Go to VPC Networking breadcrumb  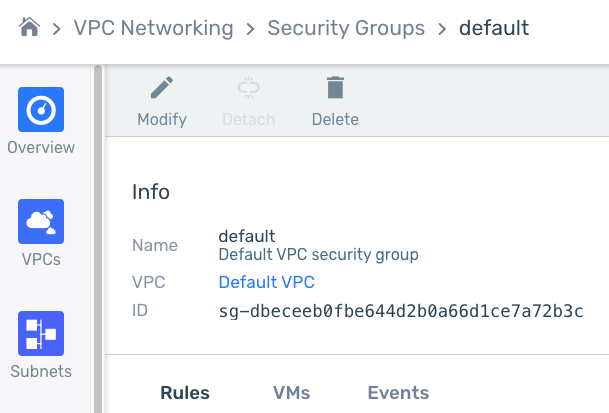click(x=153, y=28)
